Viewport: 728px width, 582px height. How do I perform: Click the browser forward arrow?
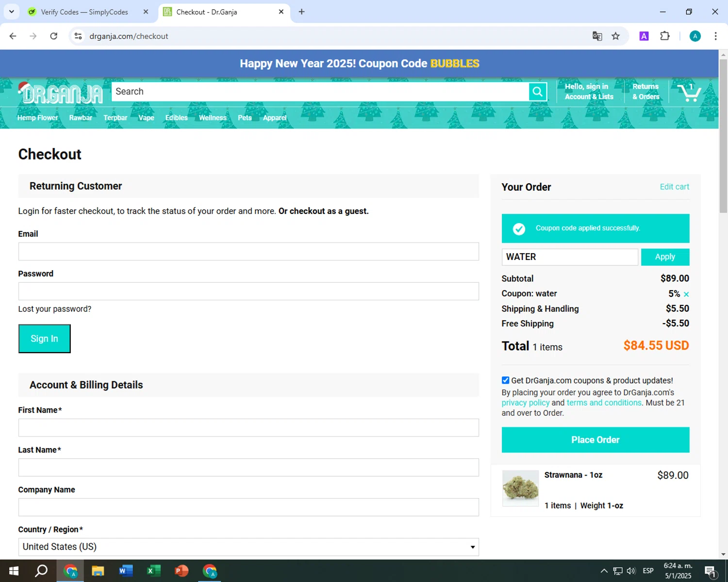33,36
